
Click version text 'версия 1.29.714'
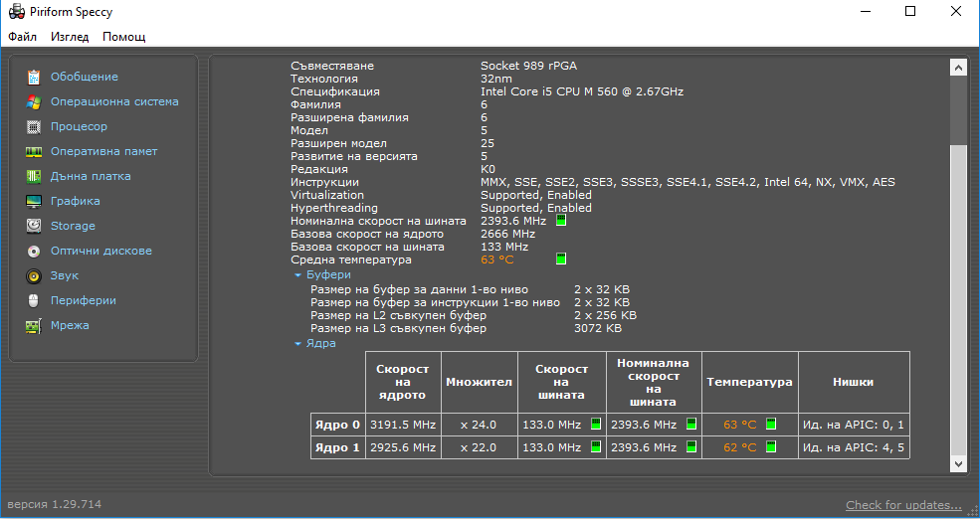tap(55, 504)
